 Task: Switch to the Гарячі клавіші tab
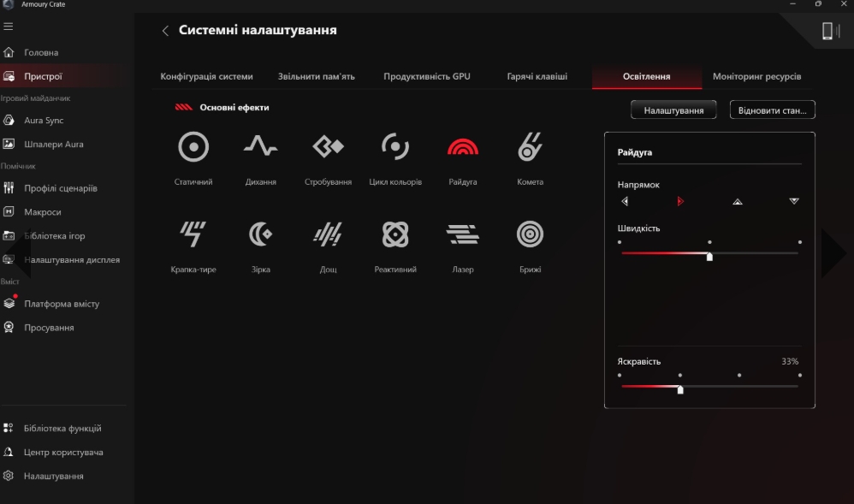click(x=537, y=76)
